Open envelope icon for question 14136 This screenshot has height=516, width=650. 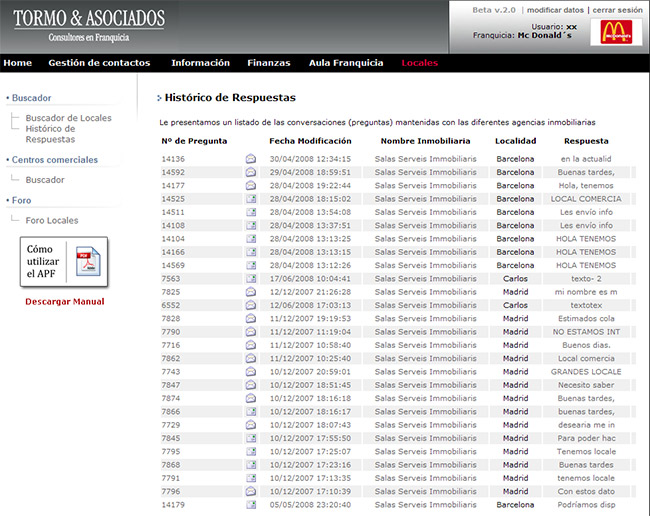click(x=251, y=158)
